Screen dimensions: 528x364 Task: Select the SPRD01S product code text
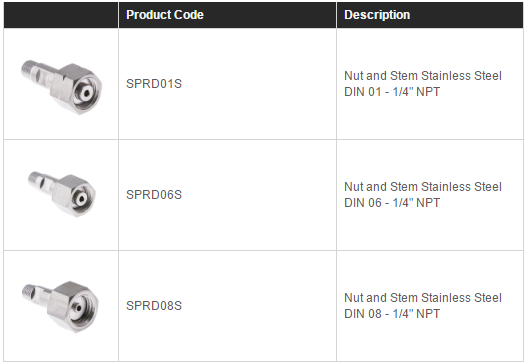154,84
